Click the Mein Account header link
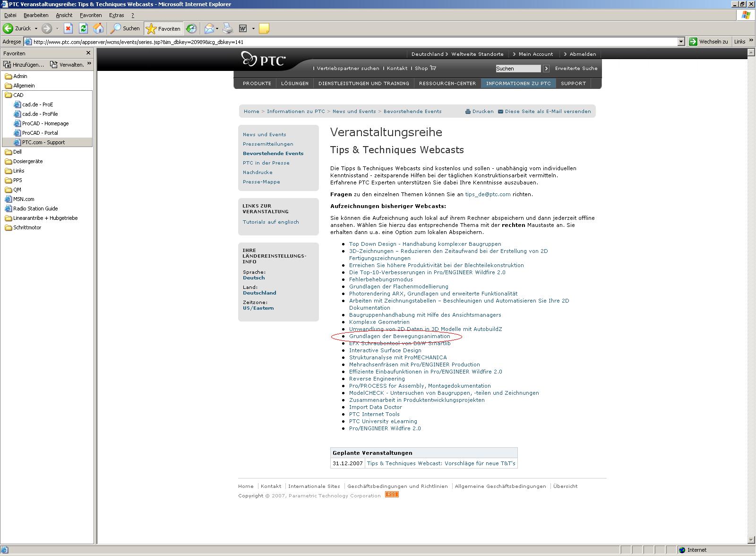The height and width of the screenshot is (556, 756). pyautogui.click(x=535, y=54)
